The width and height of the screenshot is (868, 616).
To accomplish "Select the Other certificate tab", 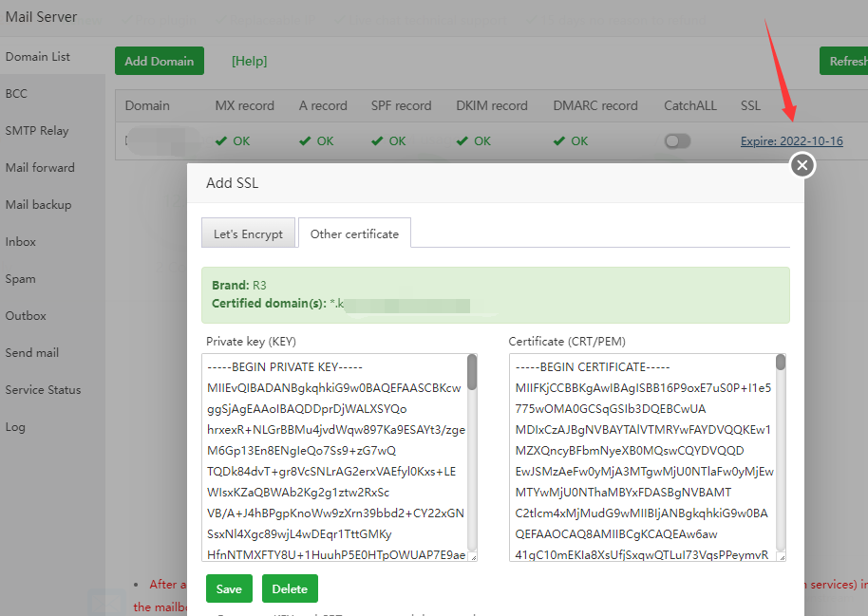I will [353, 233].
